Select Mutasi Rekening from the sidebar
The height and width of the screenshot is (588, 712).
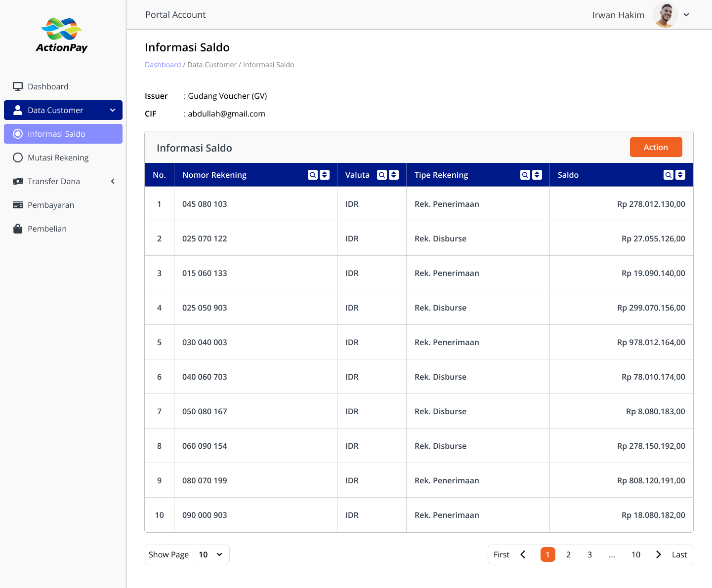(x=57, y=157)
